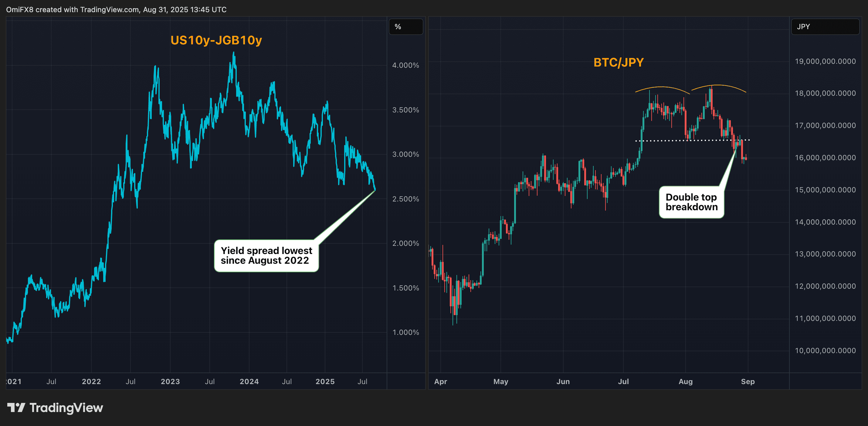Click the 19,000,000 level on the JPY scale
This screenshot has width=868, height=426.
[x=825, y=61]
